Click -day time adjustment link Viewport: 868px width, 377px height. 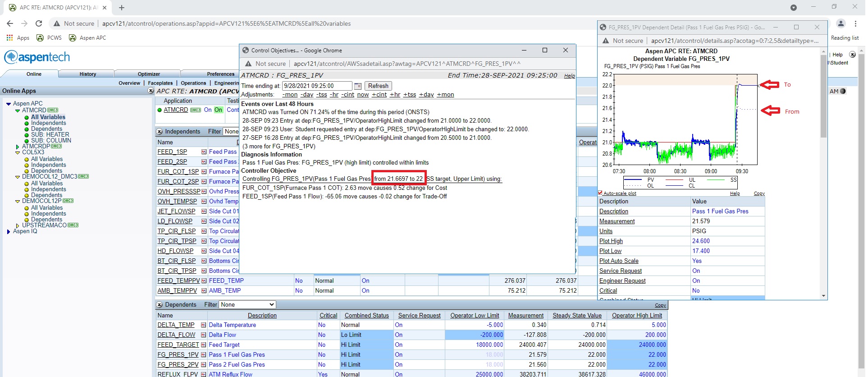(307, 95)
